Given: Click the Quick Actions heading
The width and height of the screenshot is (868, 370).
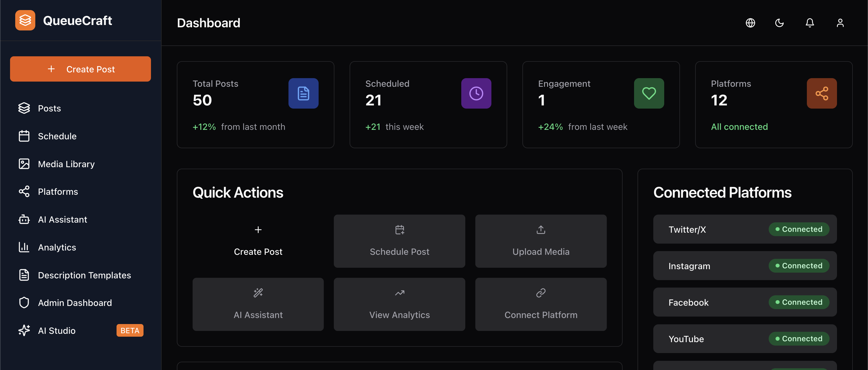Looking at the screenshot, I should click(238, 192).
